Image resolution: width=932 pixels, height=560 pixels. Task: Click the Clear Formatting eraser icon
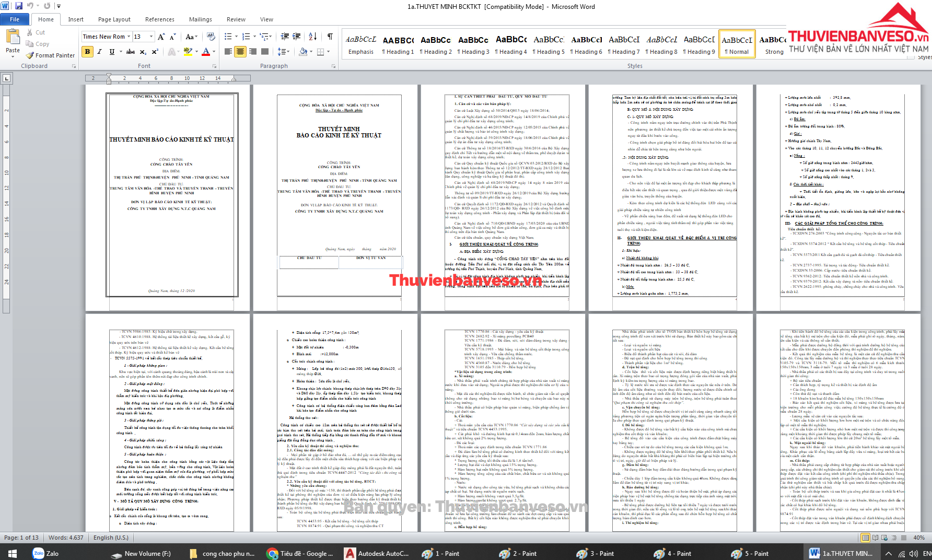(x=211, y=37)
